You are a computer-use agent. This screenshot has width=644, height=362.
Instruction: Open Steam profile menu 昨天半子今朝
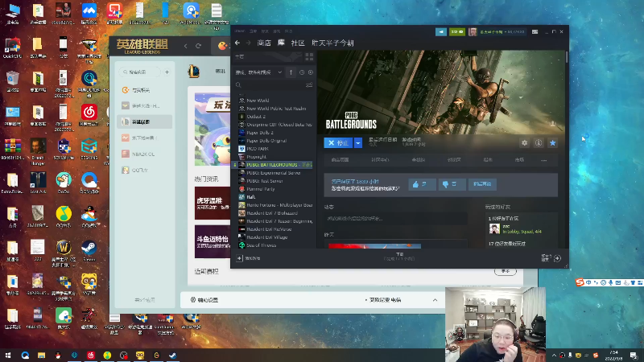(332, 43)
